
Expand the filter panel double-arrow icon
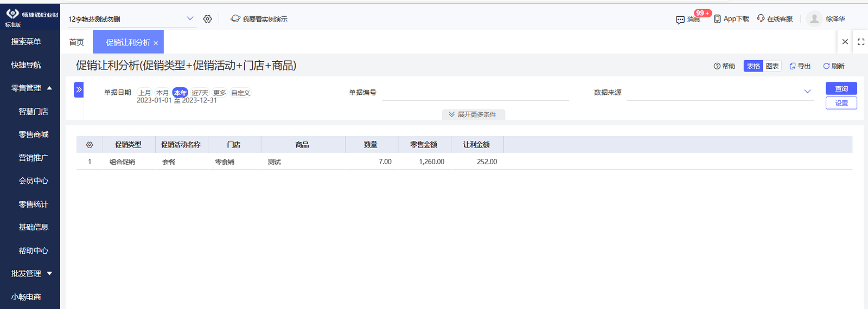tap(79, 89)
